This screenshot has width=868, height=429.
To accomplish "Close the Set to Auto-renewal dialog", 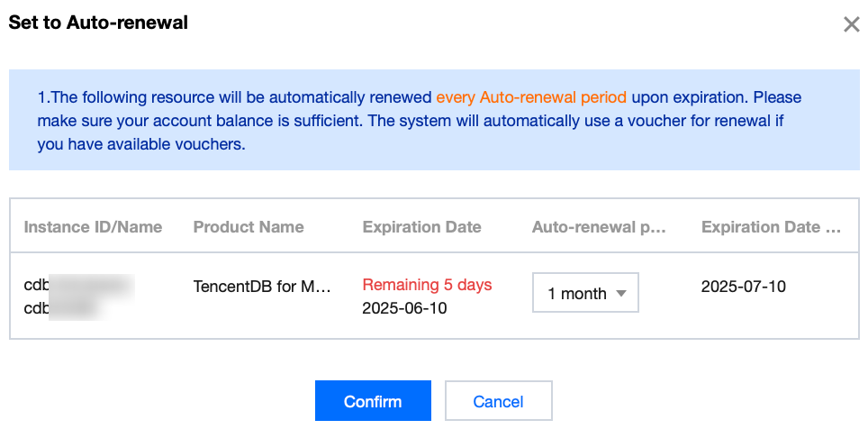I will pos(851,24).
